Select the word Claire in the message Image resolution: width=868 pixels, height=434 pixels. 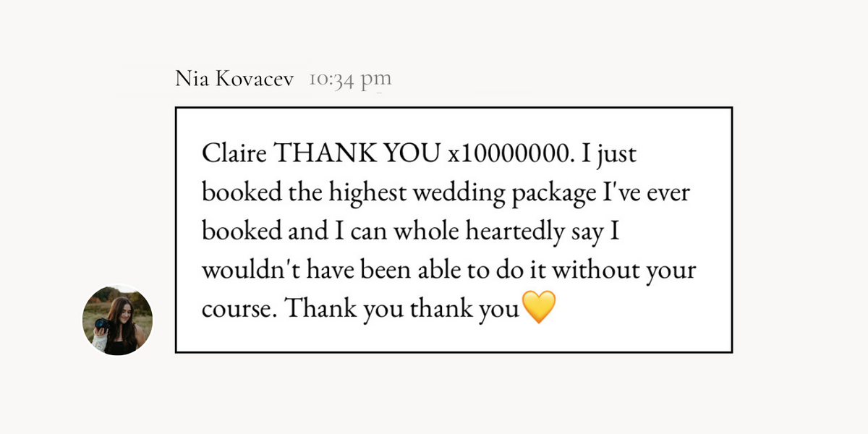[236, 154]
